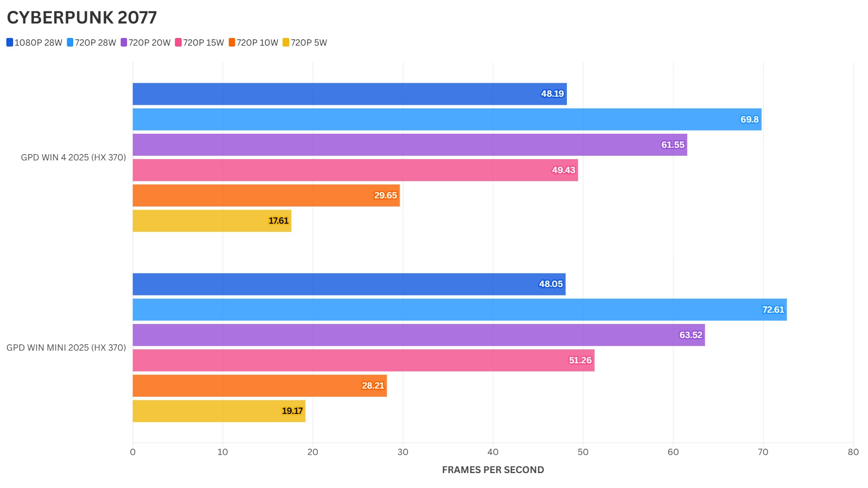Screen dimensions: 868x488
Task: Click the purple 61.55 bar
Action: point(410,145)
